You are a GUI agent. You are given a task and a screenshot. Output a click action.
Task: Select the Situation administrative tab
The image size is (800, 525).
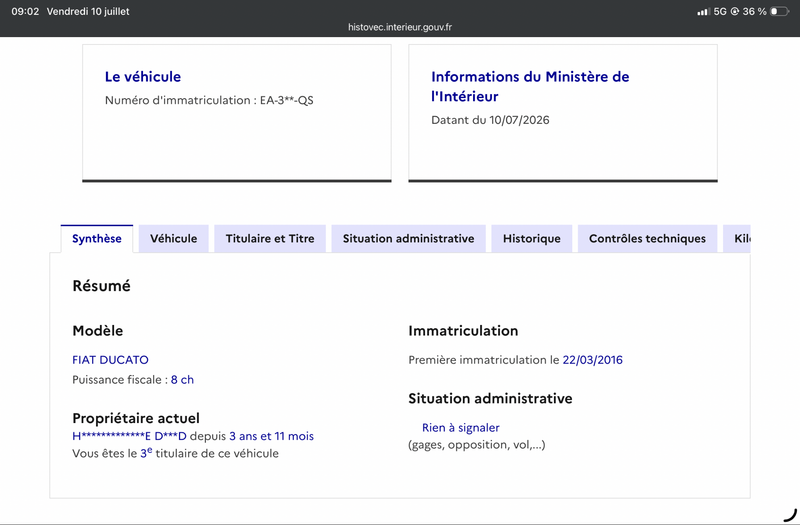[x=408, y=239]
